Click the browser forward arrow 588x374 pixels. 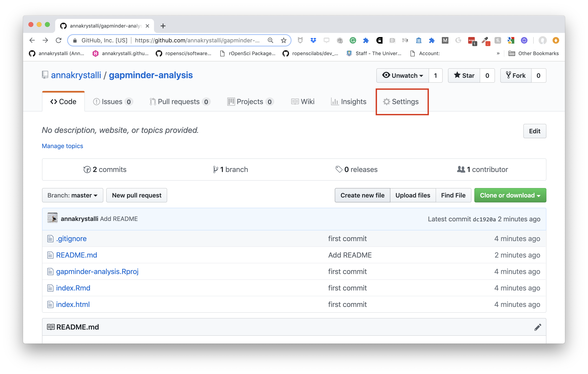click(45, 40)
